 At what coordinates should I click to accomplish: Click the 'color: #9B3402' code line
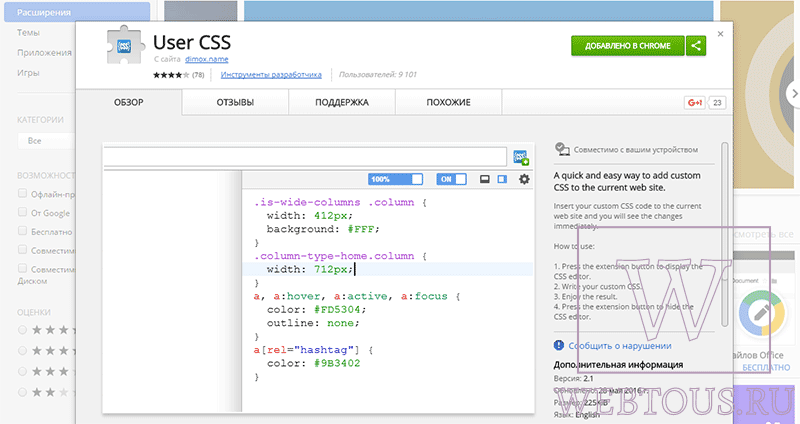point(313,363)
